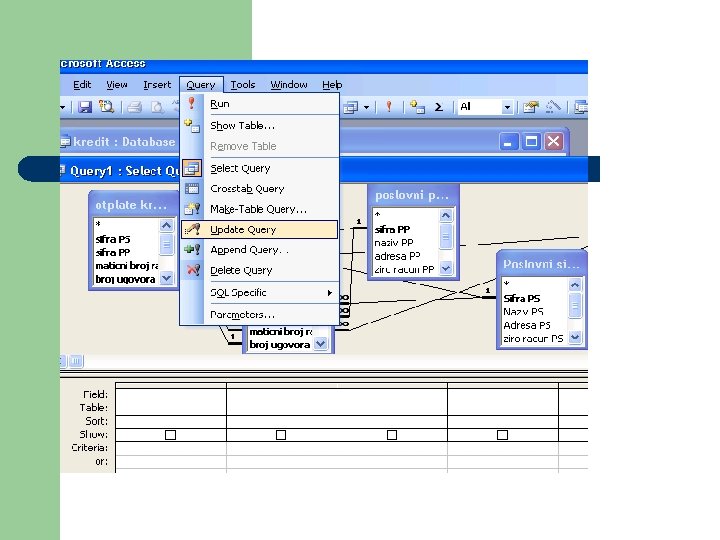
Task: Click the Crosstab Query menu icon
Action: 191,189
